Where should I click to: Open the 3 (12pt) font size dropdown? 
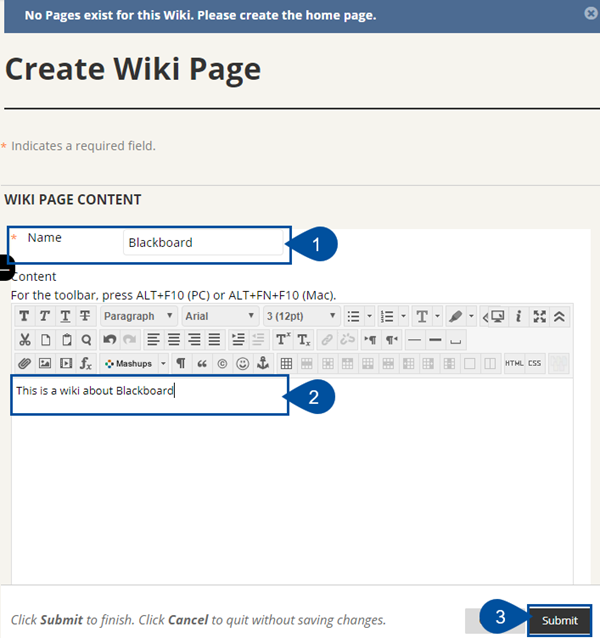tap(301, 316)
